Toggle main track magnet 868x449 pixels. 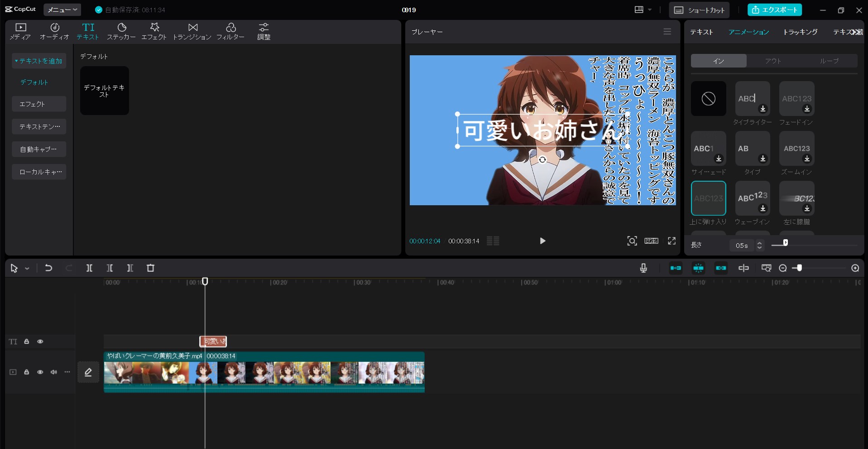pyautogui.click(x=676, y=268)
